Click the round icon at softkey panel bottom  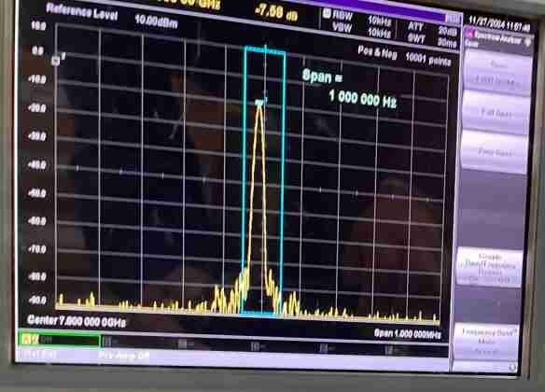click(x=512, y=367)
